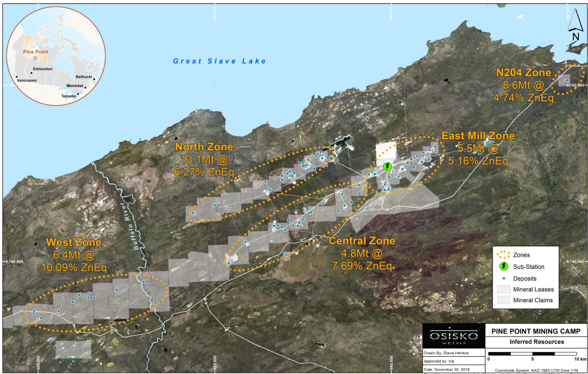Click the Deposits blue square legend symbol

[x=504, y=278]
